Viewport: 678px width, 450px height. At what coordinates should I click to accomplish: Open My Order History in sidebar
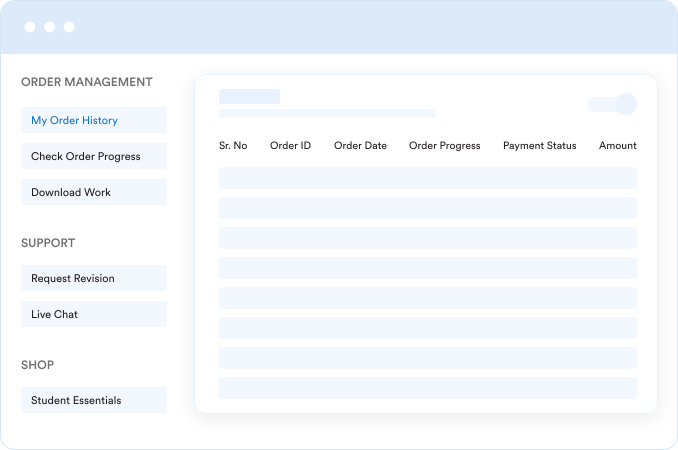coord(93,120)
